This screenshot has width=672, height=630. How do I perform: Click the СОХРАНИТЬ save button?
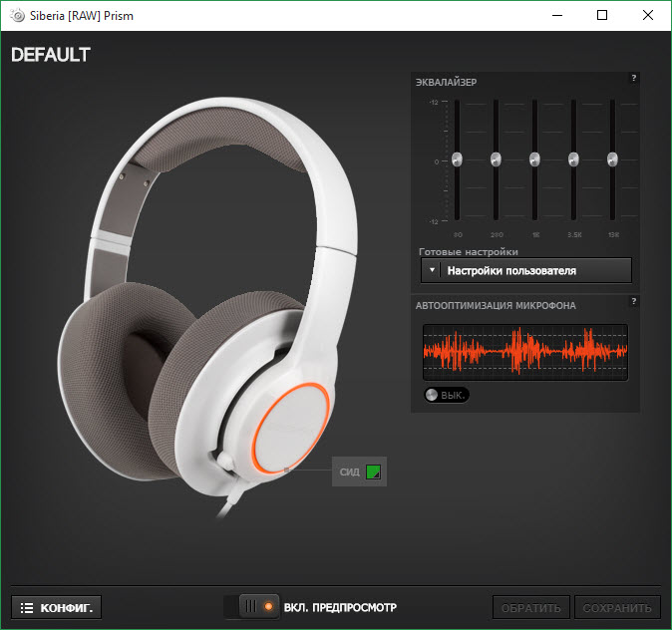pos(617,608)
